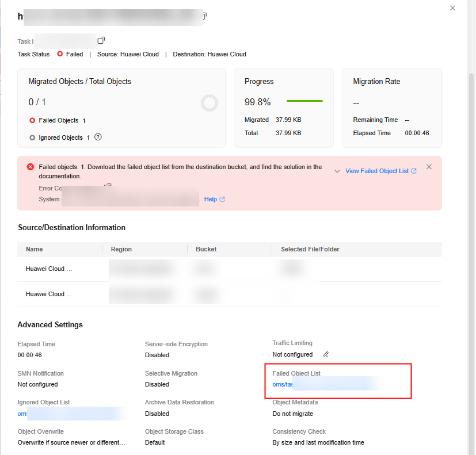The height and width of the screenshot is (455, 476).
Task: Dismiss the red failed objects alert
Action: coord(429,167)
